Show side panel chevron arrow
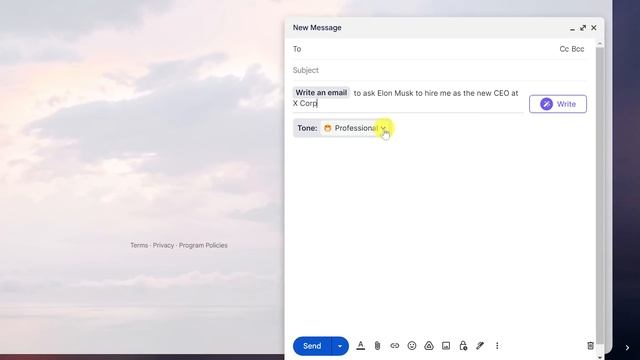Screen dimensions: 640x360 coord(627,348)
